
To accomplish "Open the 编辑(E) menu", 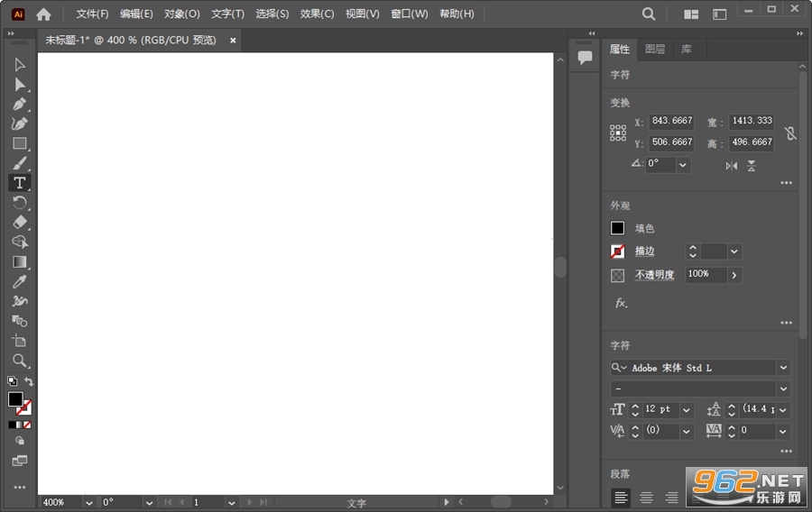I will pyautogui.click(x=137, y=14).
